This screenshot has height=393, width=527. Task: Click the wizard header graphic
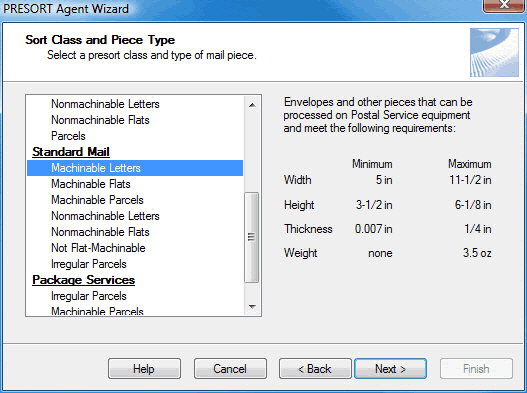pos(494,52)
